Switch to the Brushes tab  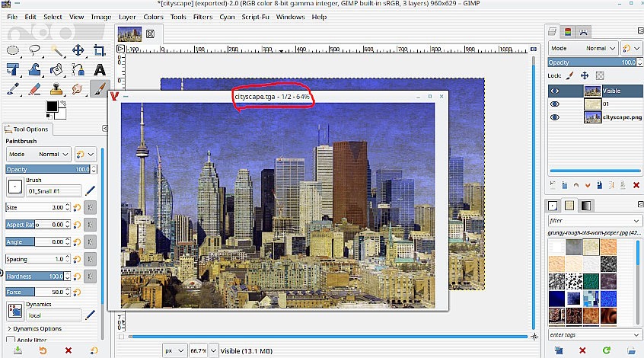(x=553, y=205)
